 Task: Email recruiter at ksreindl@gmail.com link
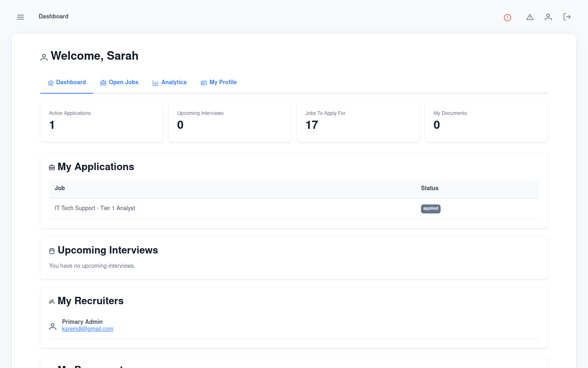tap(88, 329)
